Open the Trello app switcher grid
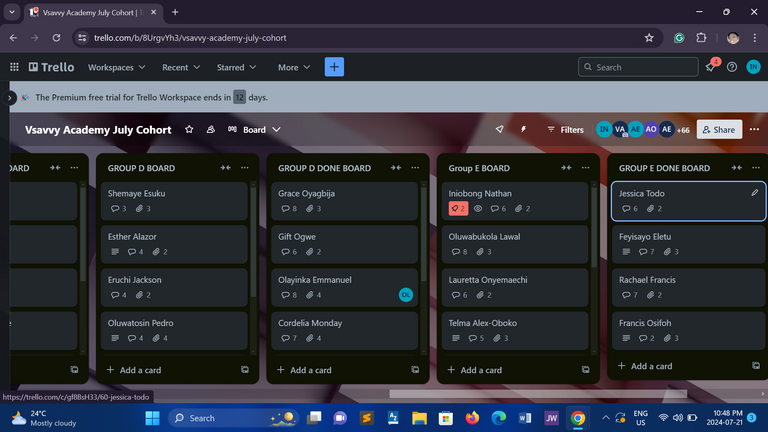768x432 pixels. (14, 67)
